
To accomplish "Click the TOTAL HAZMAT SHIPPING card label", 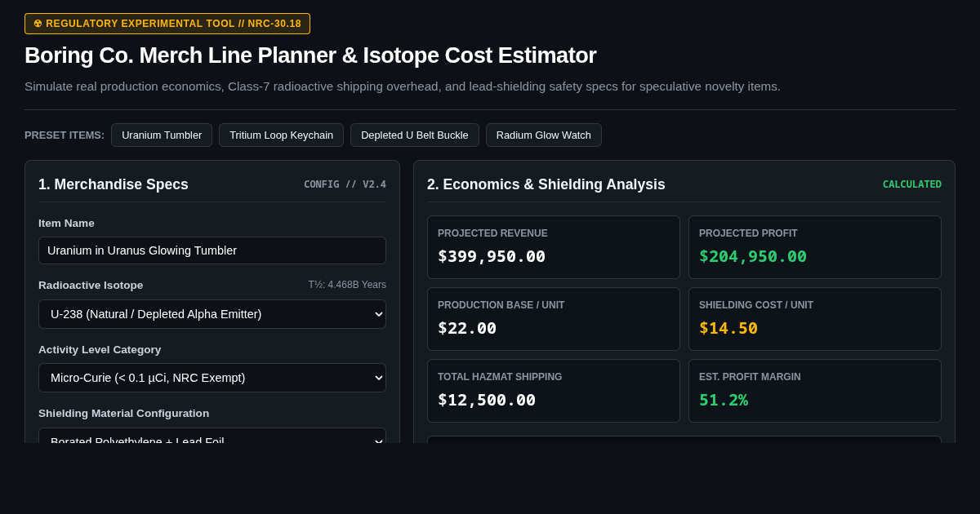I will click(x=500, y=377).
